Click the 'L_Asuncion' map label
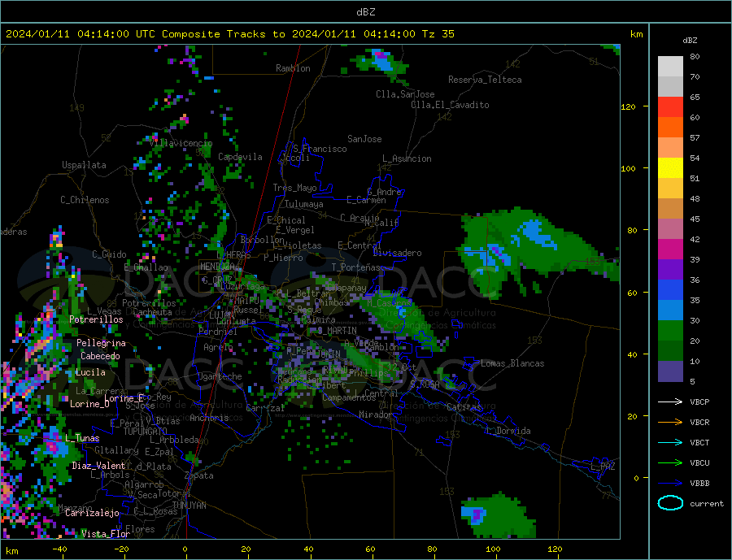732x560 pixels. coord(407,158)
